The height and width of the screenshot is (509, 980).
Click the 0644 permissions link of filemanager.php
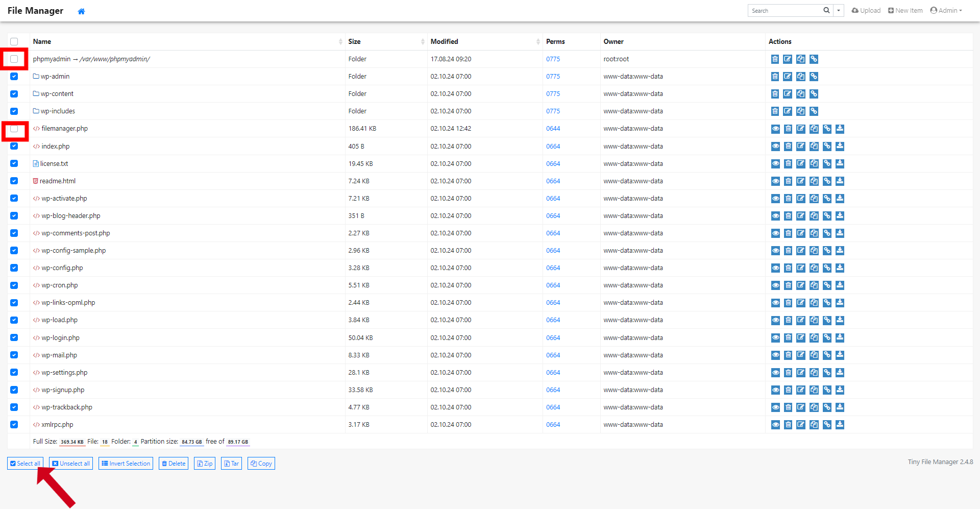click(x=553, y=129)
